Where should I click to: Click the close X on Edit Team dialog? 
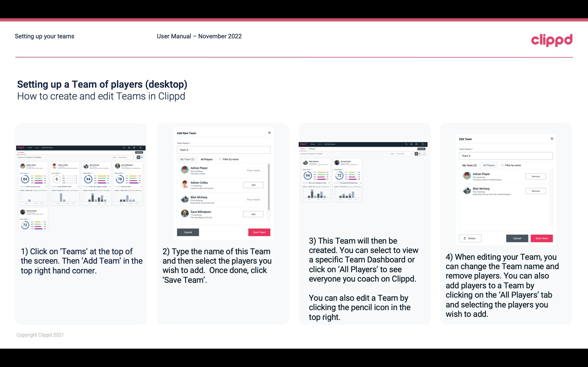coord(552,139)
